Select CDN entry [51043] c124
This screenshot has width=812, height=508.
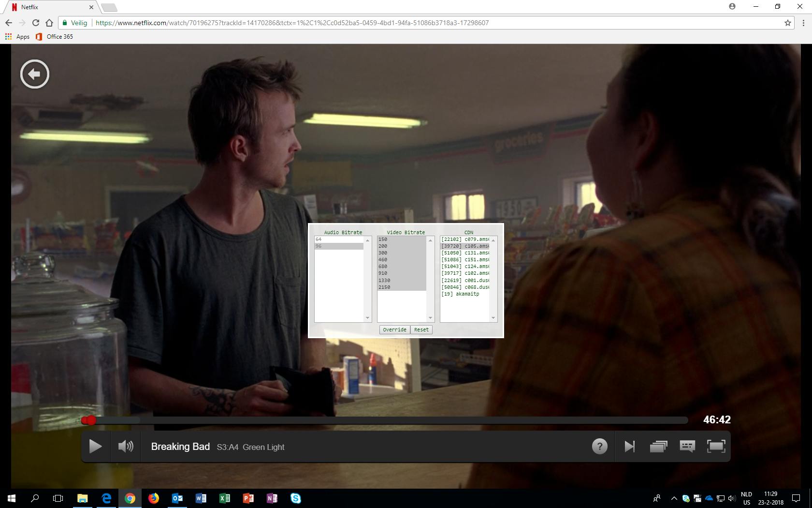464,267
